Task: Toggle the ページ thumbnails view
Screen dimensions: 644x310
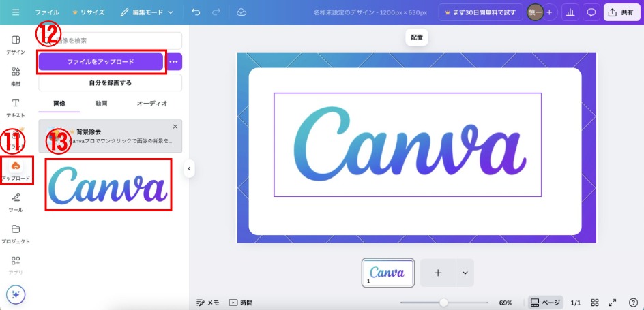Action: (x=545, y=303)
